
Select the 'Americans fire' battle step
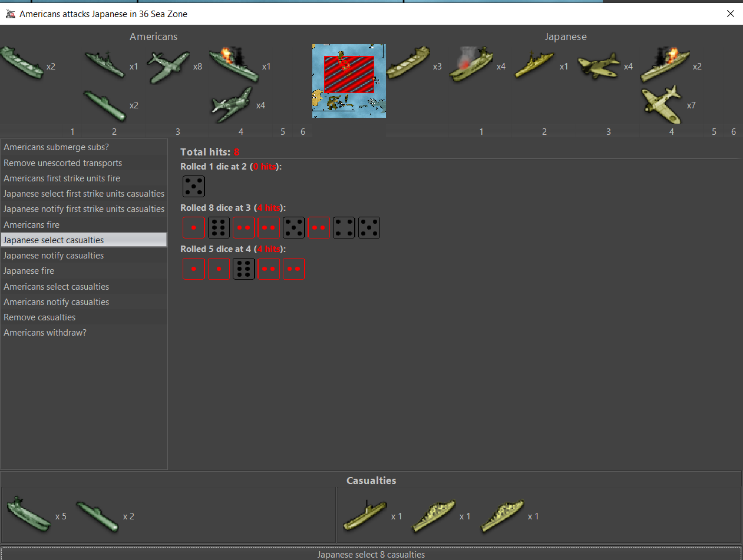pos(84,225)
